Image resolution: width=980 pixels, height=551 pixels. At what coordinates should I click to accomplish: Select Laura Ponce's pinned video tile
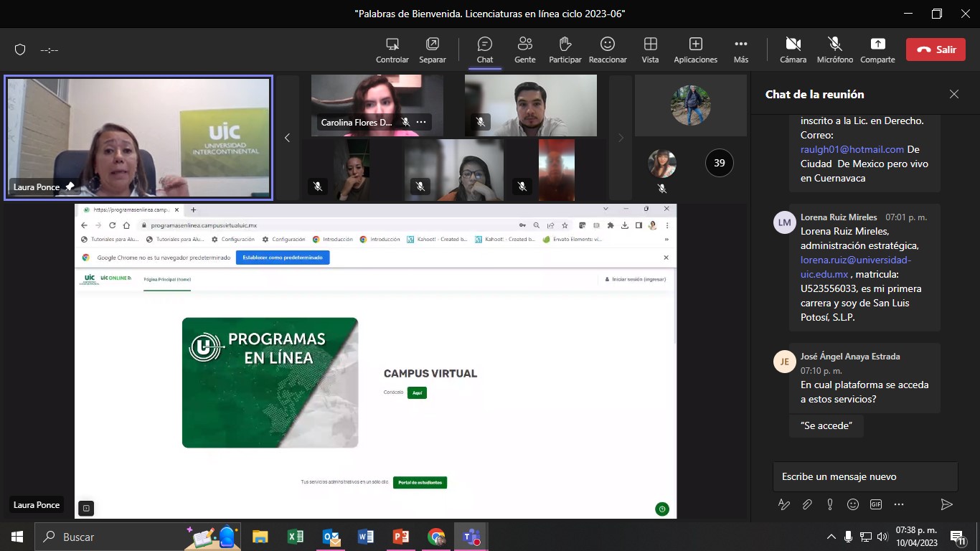pyautogui.click(x=138, y=138)
